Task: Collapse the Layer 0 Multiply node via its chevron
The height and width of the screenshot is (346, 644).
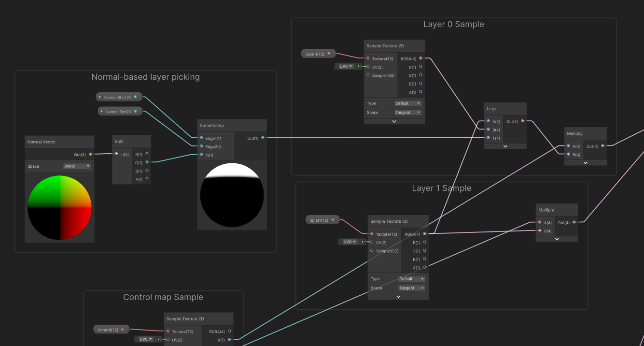Action: pyautogui.click(x=585, y=161)
